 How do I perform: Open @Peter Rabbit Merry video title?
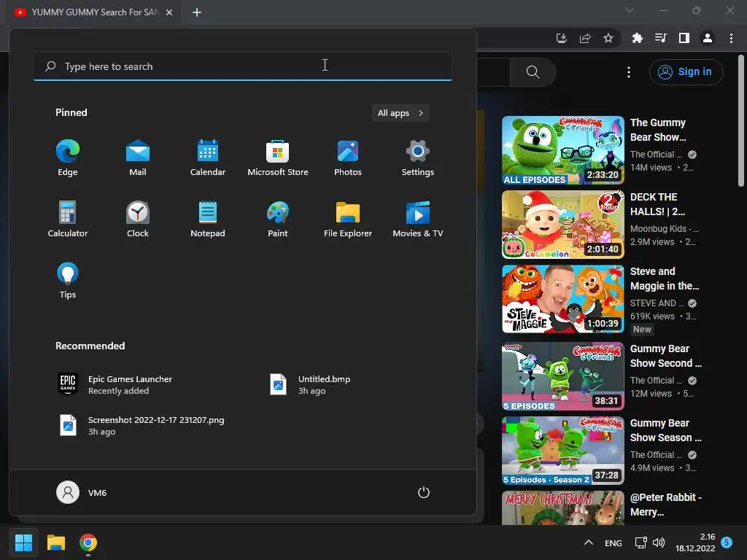click(x=666, y=505)
